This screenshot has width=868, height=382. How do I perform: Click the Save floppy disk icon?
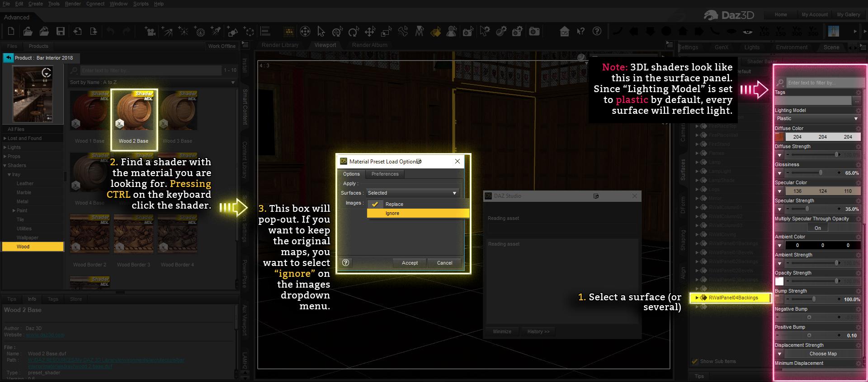[61, 31]
